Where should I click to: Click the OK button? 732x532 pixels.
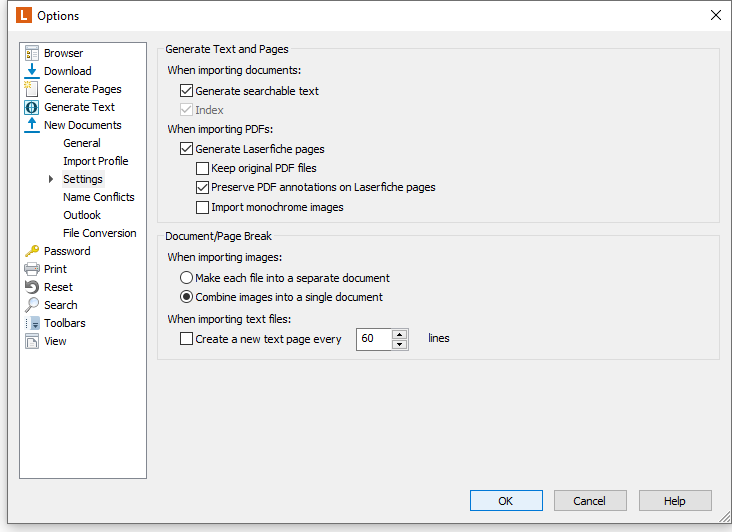point(506,501)
